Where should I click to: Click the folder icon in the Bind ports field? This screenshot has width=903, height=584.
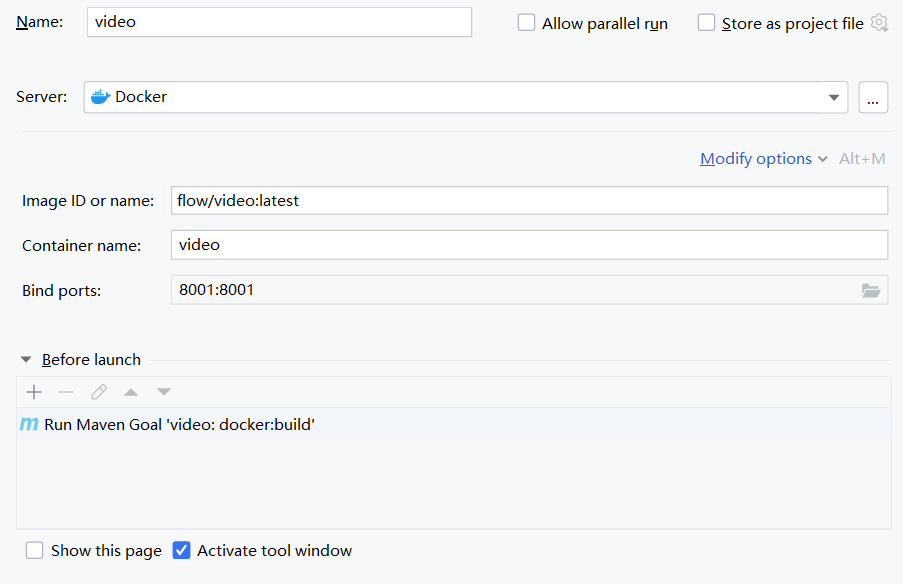(x=871, y=290)
